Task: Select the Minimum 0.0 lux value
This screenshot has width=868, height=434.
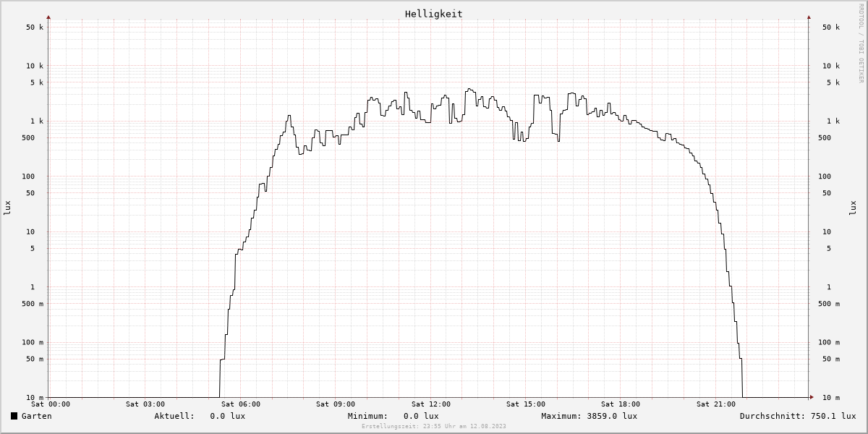Action: pyautogui.click(x=421, y=416)
